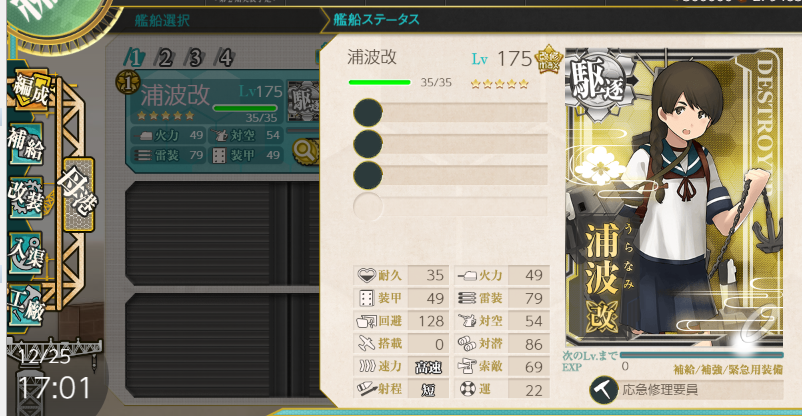Click the locked fourth equipment slot
Viewport: 802px width, 416px height.
pos(451,207)
